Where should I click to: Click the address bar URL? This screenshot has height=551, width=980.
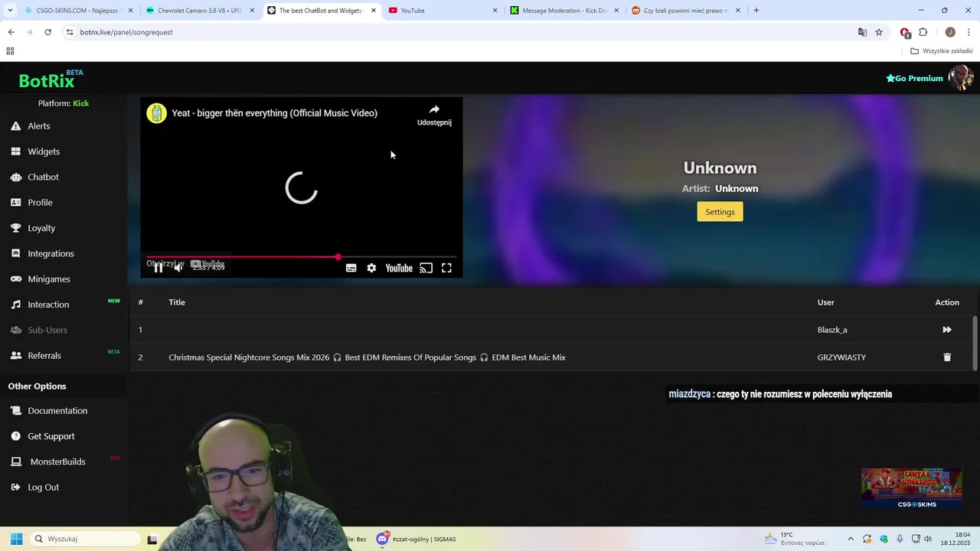pos(126,32)
